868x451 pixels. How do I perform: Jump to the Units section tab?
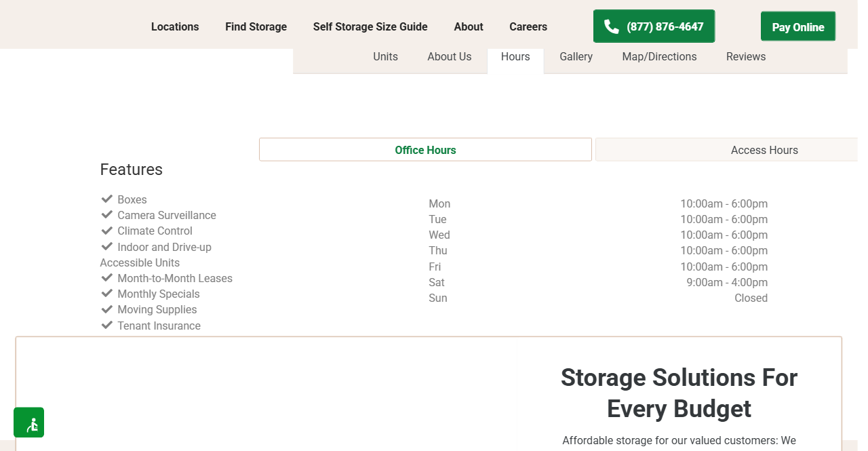coord(385,57)
